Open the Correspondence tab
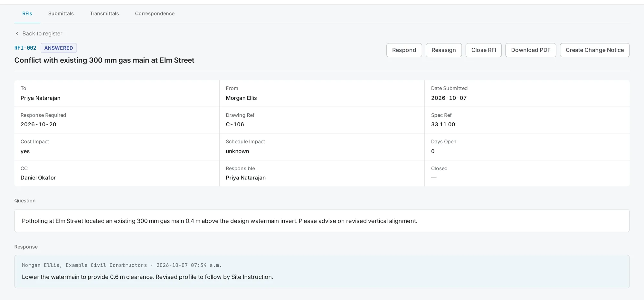644x300 pixels. [155, 14]
